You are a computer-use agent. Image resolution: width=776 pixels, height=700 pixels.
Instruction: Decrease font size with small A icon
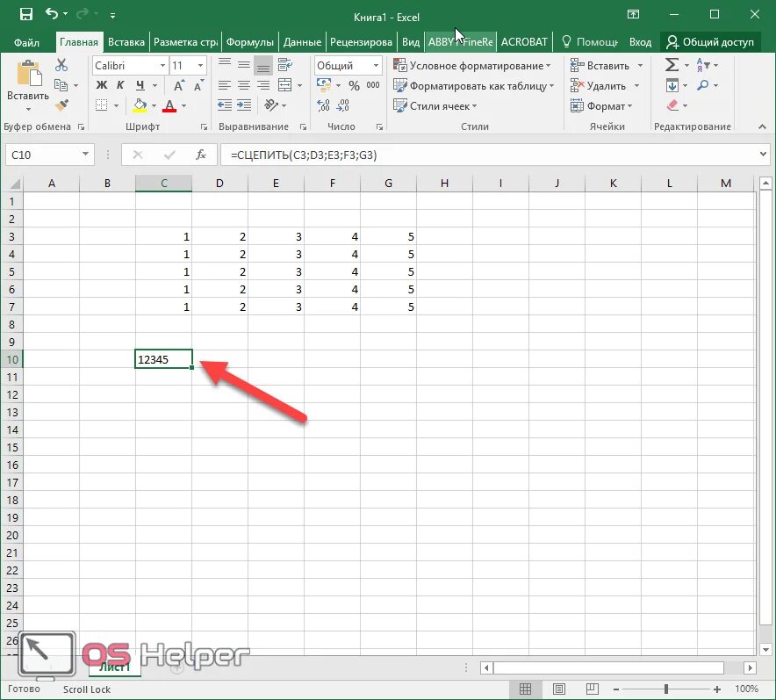[198, 86]
